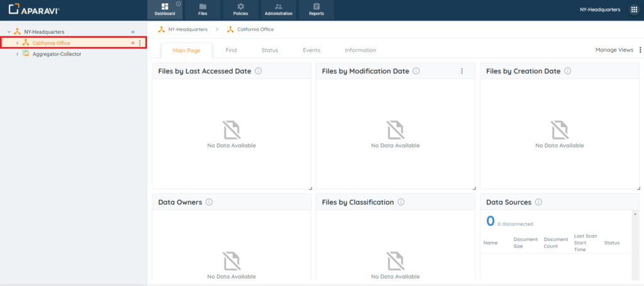Open the Files section icon
The height and width of the screenshot is (286, 644).
coord(203,7)
